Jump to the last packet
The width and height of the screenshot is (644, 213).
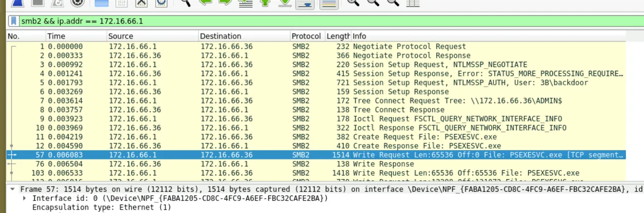tap(285, 2)
